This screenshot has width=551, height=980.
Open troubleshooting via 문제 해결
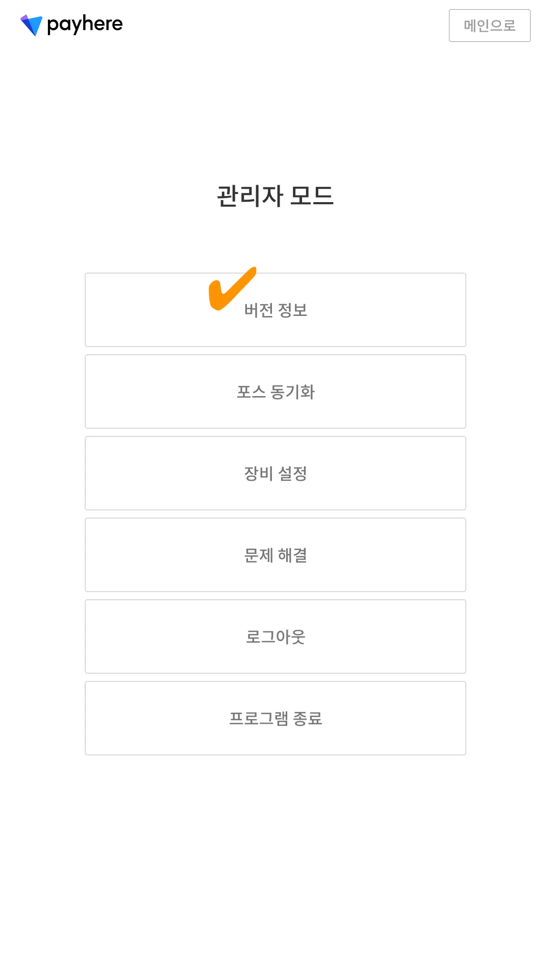coord(275,555)
